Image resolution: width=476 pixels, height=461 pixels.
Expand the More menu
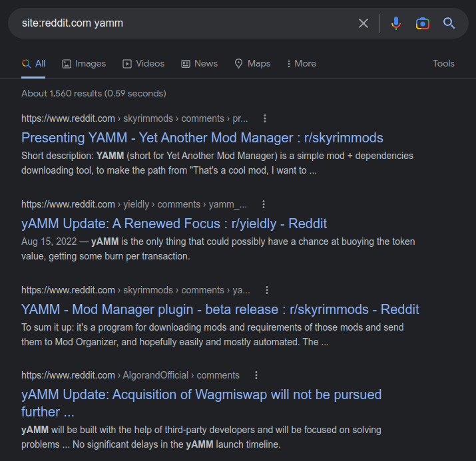pos(302,63)
